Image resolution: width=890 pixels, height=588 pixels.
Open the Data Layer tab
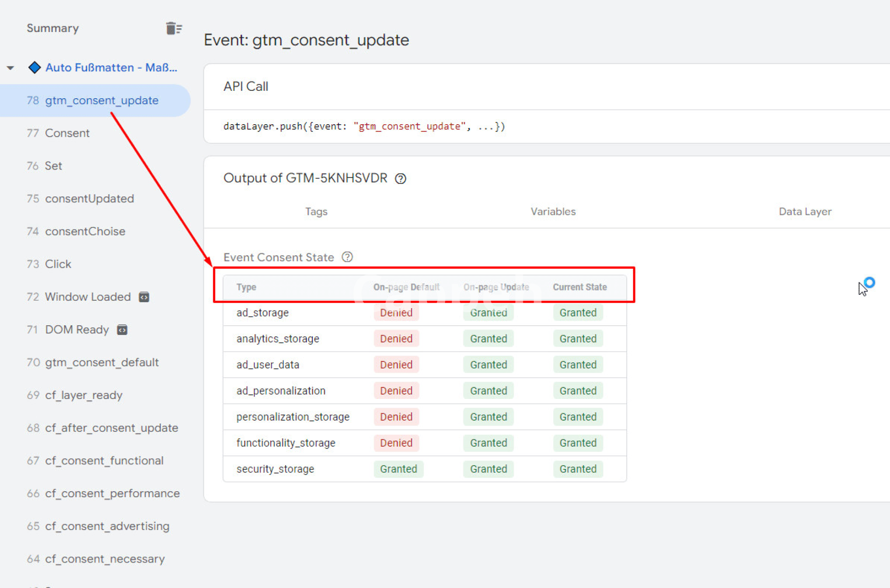coord(805,212)
